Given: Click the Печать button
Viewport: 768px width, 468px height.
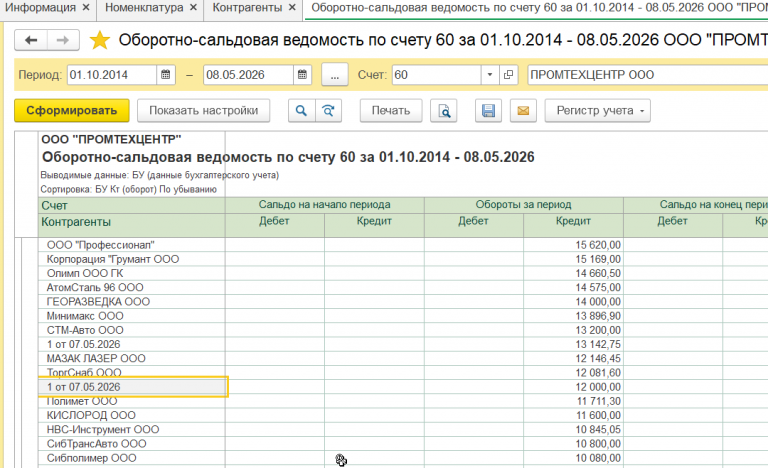Looking at the screenshot, I should 391,111.
